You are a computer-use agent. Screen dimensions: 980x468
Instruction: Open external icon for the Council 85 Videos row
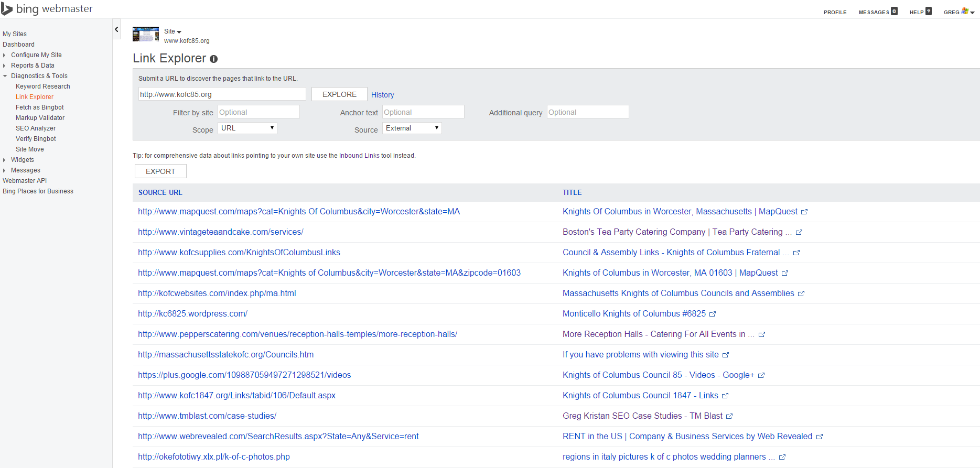tap(761, 375)
